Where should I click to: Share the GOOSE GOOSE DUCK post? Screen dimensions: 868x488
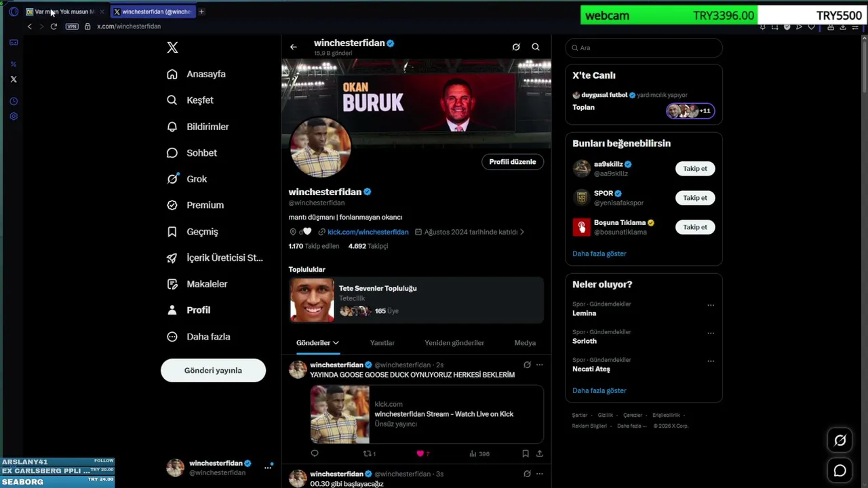pos(540,453)
